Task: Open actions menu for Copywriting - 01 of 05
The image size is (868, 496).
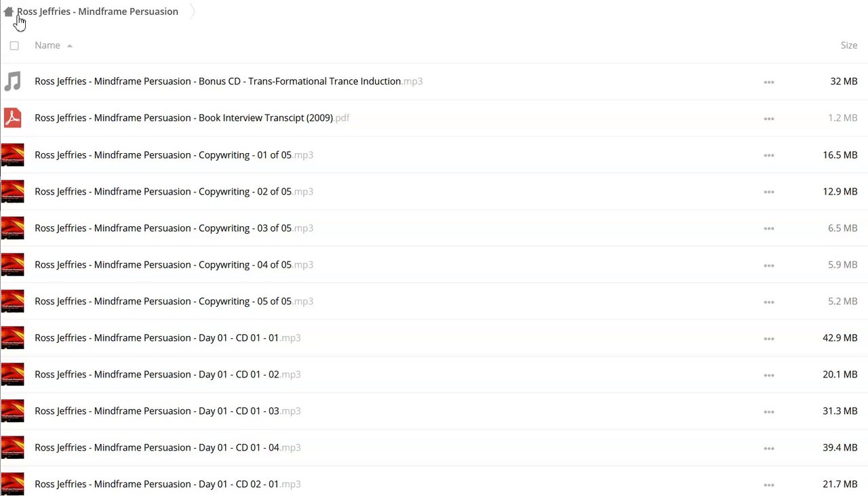Action: (x=769, y=155)
